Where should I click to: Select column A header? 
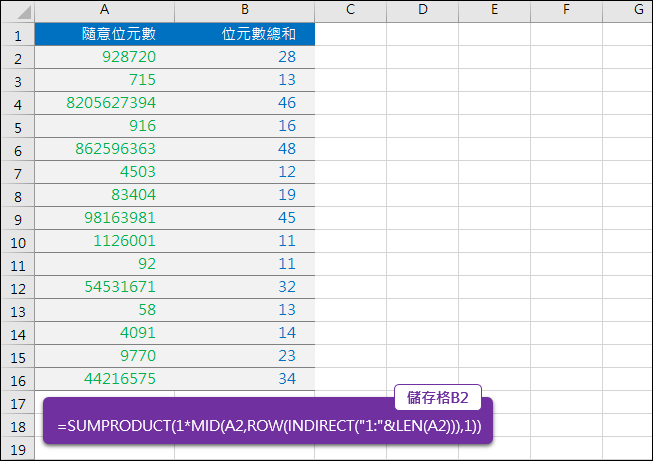pyautogui.click(x=105, y=11)
